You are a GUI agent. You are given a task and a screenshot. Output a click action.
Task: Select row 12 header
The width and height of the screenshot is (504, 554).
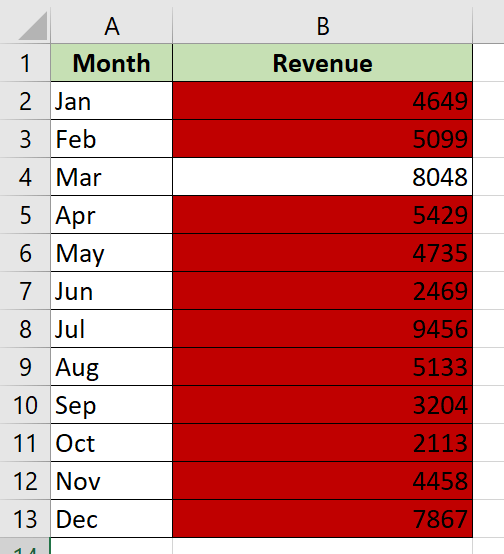coord(25,481)
